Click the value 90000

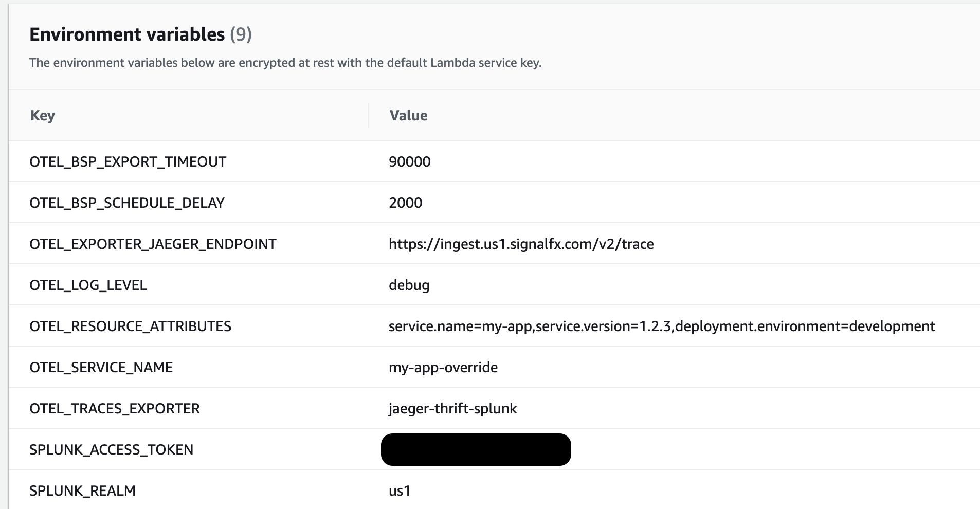pos(409,161)
